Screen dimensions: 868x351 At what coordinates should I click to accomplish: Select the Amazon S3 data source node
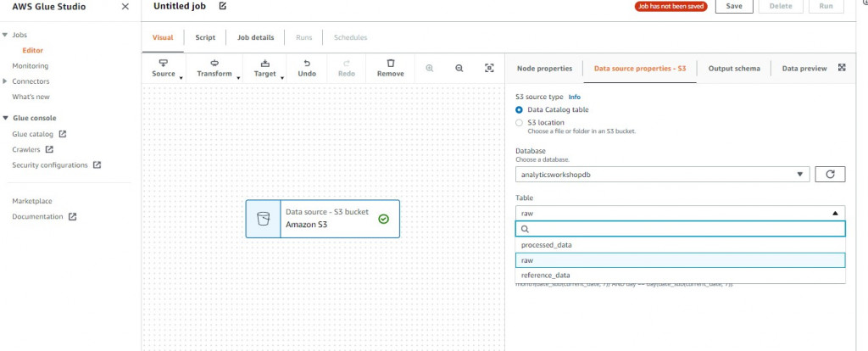(x=323, y=219)
